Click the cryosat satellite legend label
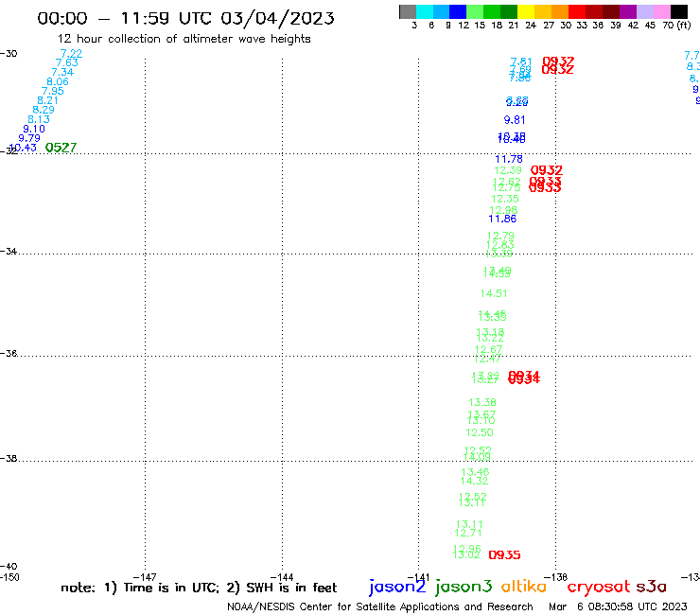The image size is (700, 615). [599, 587]
